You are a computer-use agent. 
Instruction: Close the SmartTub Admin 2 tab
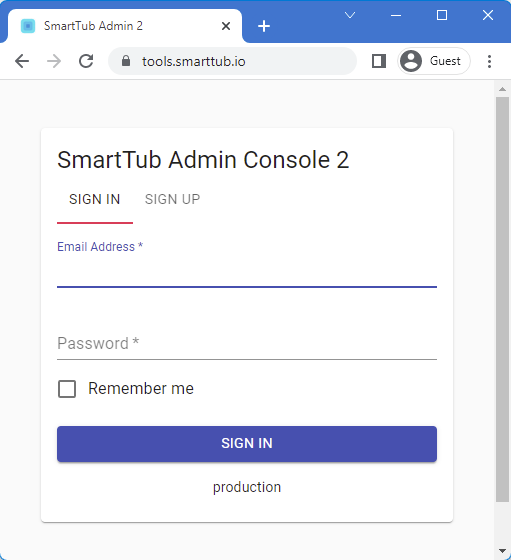pyautogui.click(x=226, y=26)
